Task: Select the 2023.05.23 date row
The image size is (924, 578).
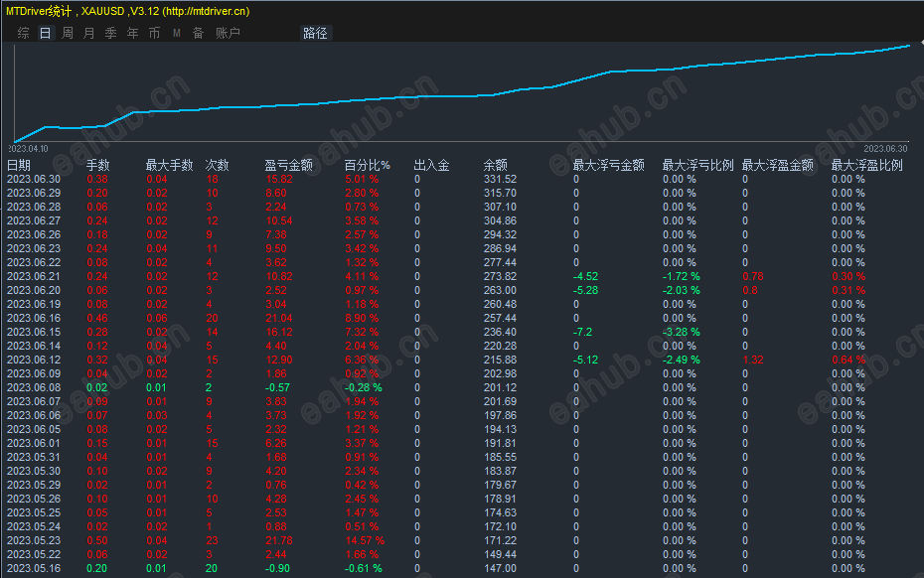Action: click(34, 541)
